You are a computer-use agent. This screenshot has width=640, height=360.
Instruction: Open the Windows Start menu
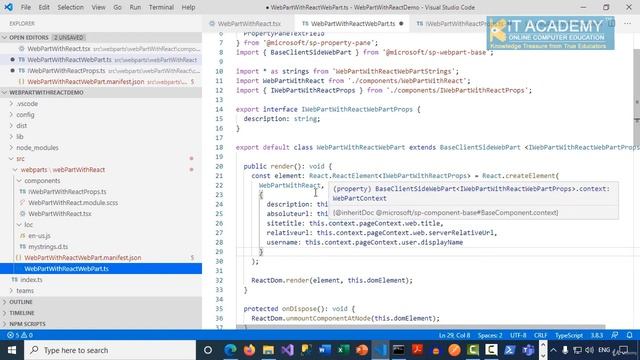pos(11,350)
